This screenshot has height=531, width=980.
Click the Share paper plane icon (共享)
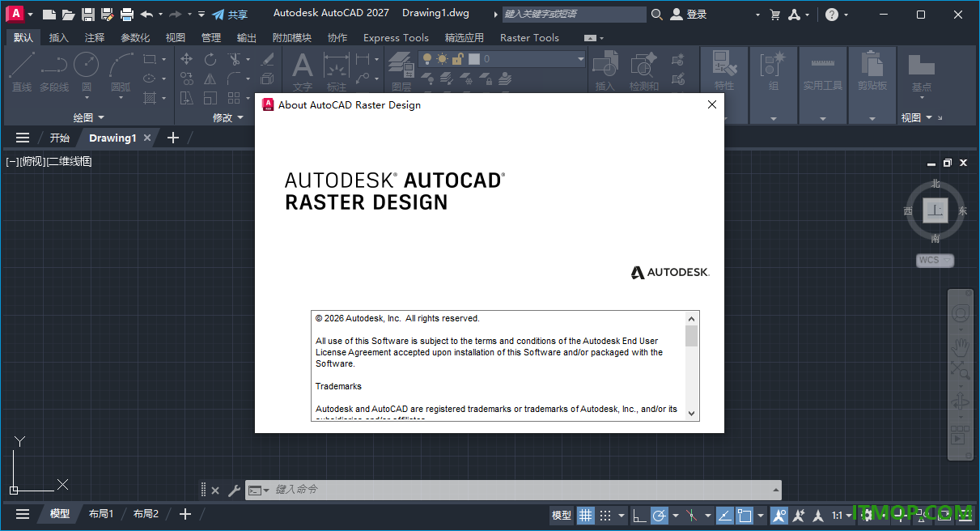click(x=218, y=15)
